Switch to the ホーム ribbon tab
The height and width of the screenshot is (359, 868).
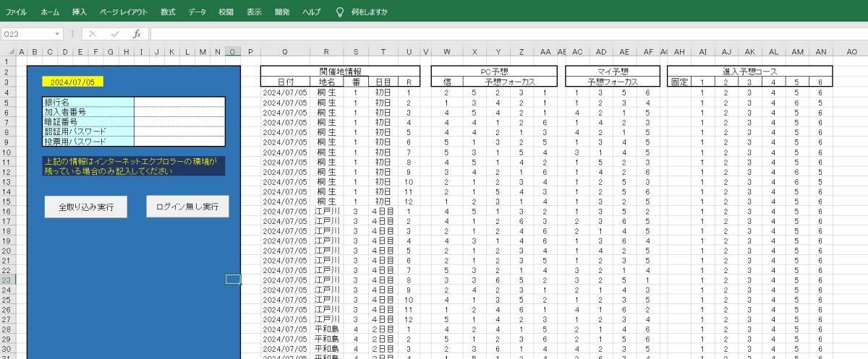point(50,12)
